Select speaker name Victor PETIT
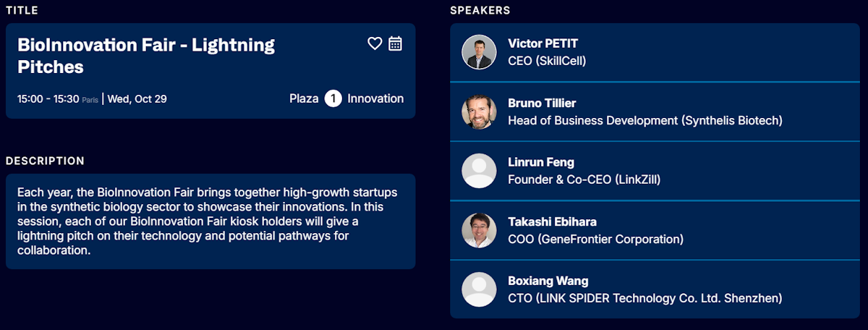Viewport: 868px width, 330px height. click(x=542, y=43)
